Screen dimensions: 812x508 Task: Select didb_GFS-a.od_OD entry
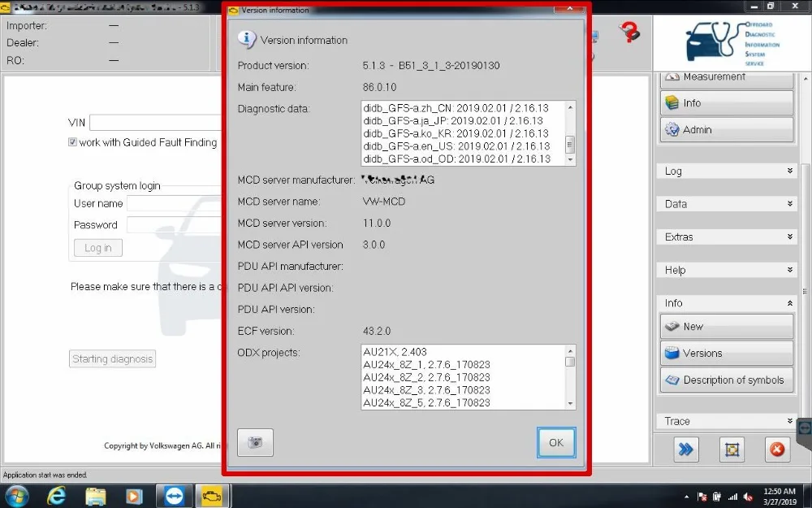coord(456,158)
